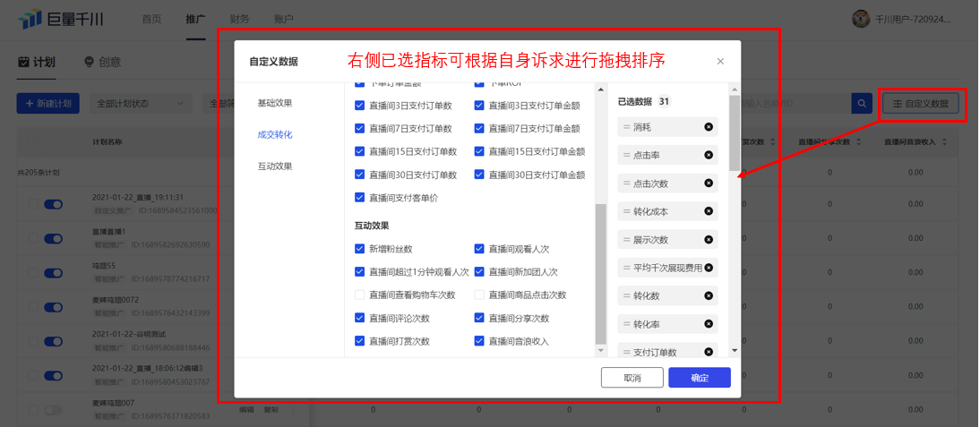Uncheck 直播间支付客单价

(359, 197)
